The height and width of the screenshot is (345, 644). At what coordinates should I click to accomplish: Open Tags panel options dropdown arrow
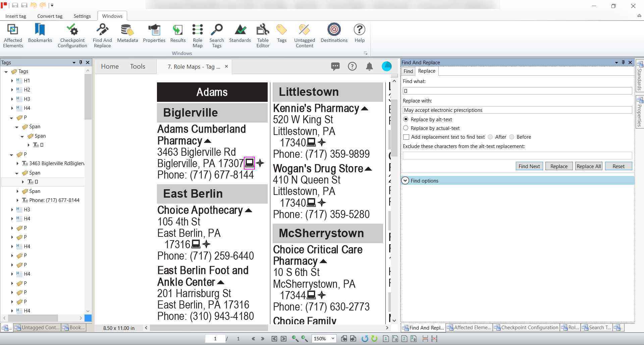click(x=74, y=63)
